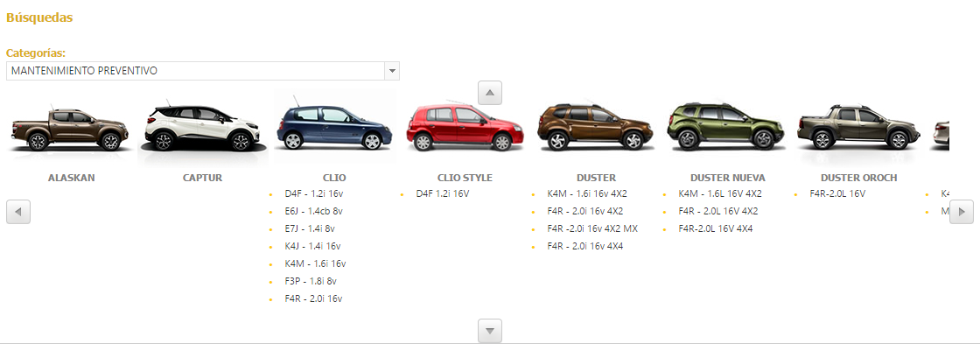
Task: Choose Clio engine K4M - 1.6i 16v
Action: [x=315, y=264]
